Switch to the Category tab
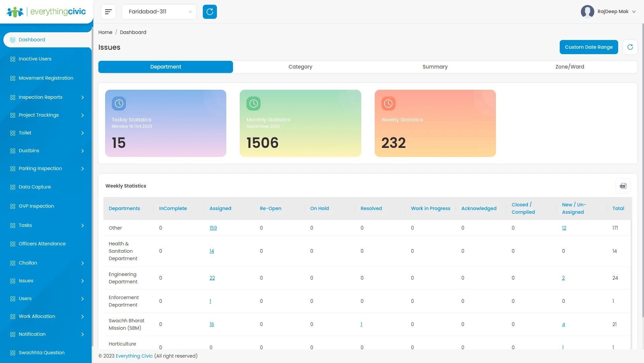 (300, 67)
